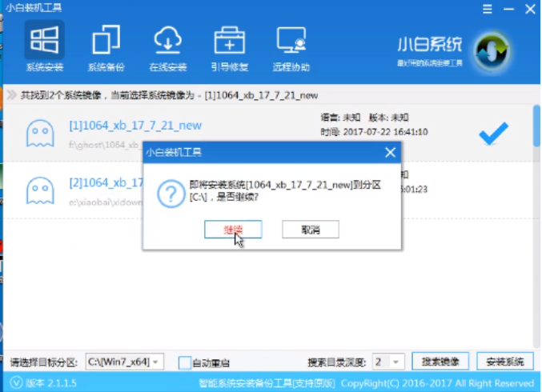Click the question mark icon in dialog
The height and width of the screenshot is (392, 542).
[170, 194]
